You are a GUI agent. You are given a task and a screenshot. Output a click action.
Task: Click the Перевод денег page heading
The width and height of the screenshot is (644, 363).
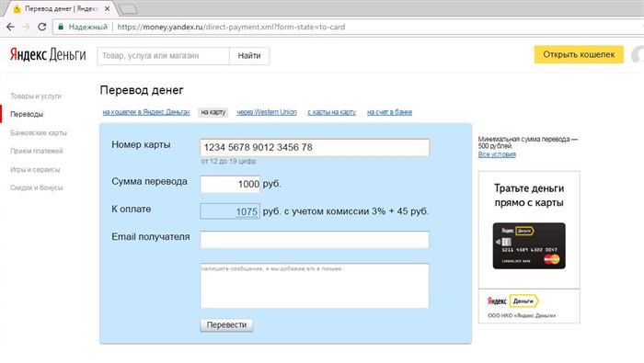[x=142, y=90]
